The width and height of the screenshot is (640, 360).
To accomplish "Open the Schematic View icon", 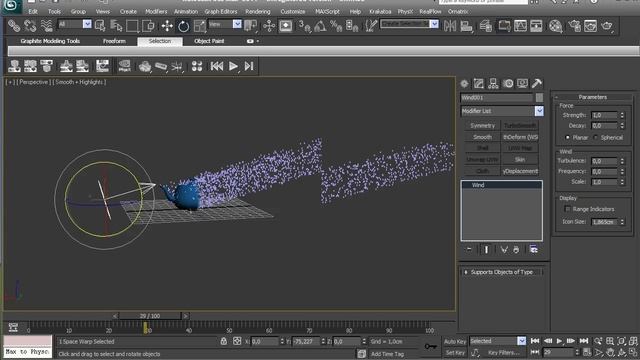I will (x=536, y=26).
